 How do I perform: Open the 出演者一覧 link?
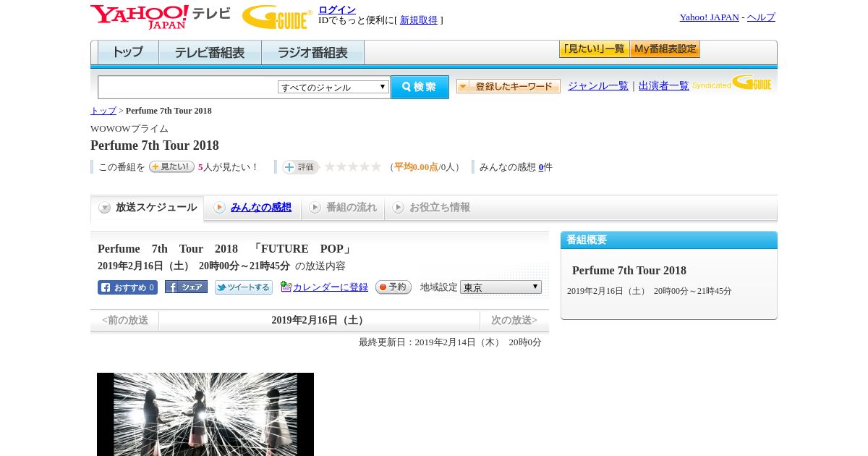tap(664, 85)
